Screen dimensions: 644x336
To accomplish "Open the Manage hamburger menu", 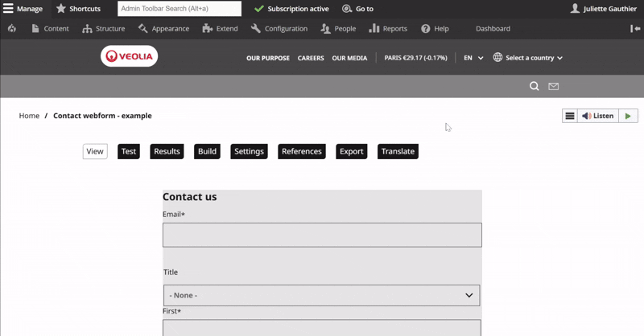I will pyautogui.click(x=23, y=9).
